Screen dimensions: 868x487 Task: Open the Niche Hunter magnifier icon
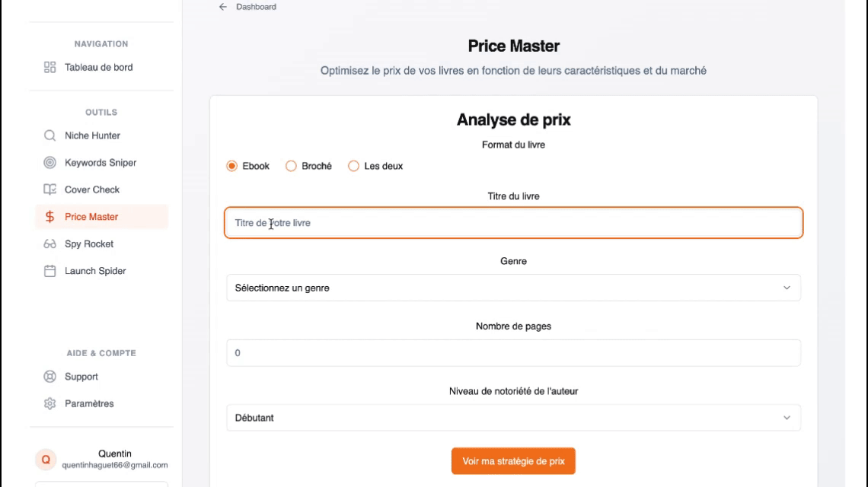click(x=49, y=135)
